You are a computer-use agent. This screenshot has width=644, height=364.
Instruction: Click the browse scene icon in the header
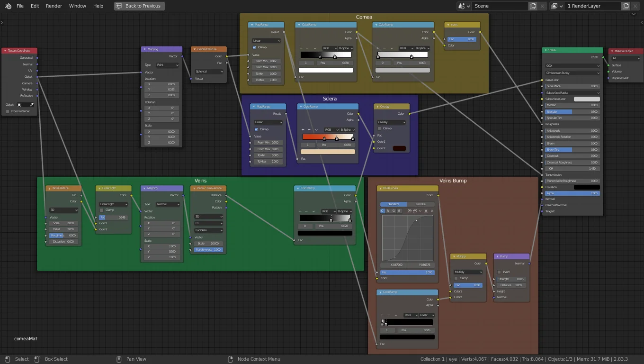[463, 6]
